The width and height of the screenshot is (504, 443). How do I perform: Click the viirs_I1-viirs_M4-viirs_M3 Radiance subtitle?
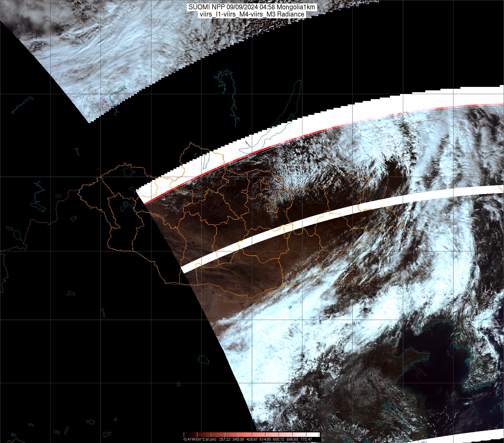252,14
